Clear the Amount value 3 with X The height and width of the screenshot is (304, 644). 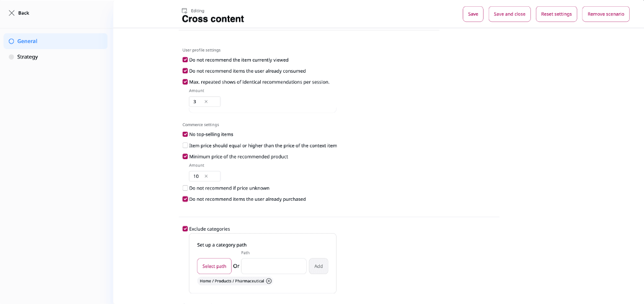click(x=206, y=101)
